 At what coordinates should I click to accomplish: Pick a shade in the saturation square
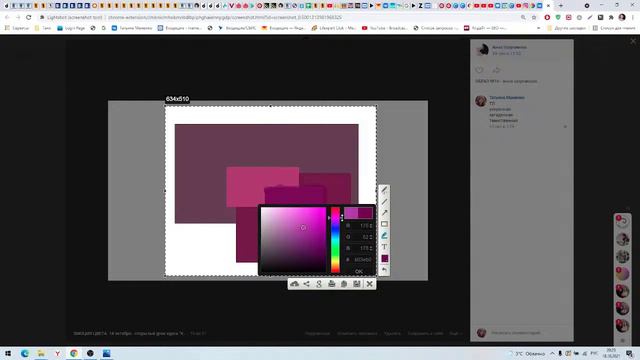tap(293, 240)
